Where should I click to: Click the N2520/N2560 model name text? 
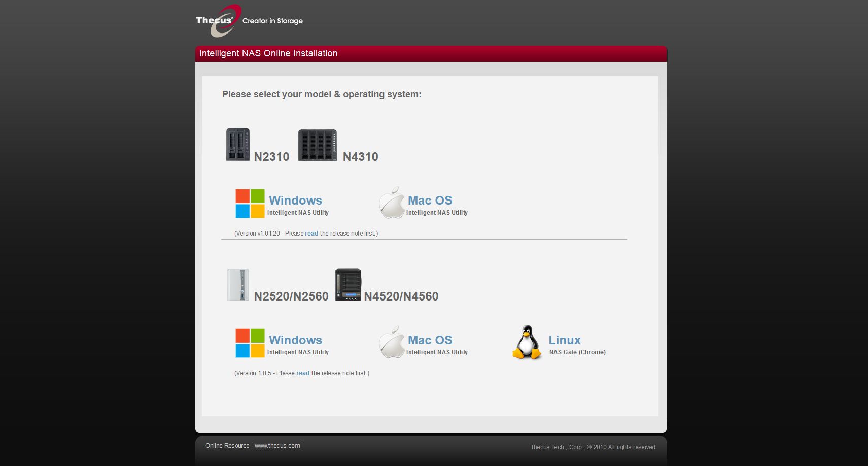pyautogui.click(x=291, y=296)
